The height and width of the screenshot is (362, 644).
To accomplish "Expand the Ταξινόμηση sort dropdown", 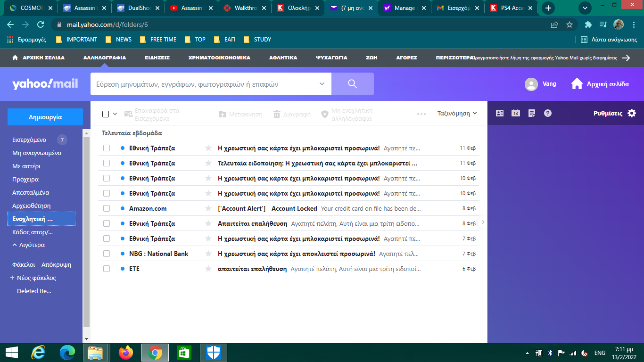I will pyautogui.click(x=457, y=113).
